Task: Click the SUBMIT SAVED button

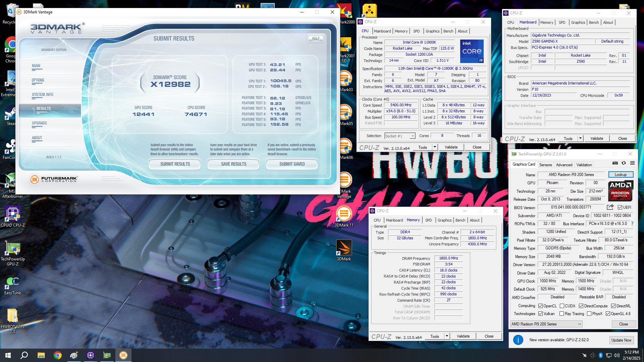Action: click(x=292, y=164)
